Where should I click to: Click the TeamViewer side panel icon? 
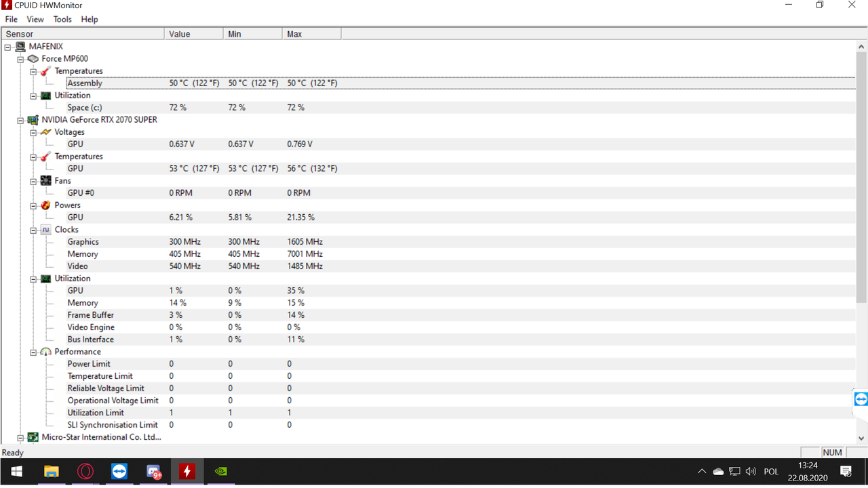click(861, 399)
